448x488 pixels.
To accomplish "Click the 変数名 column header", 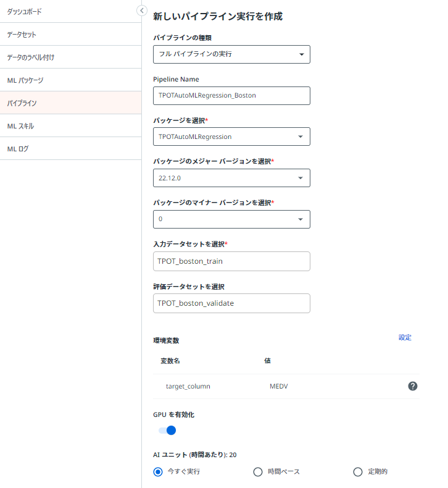I will [x=170, y=361].
